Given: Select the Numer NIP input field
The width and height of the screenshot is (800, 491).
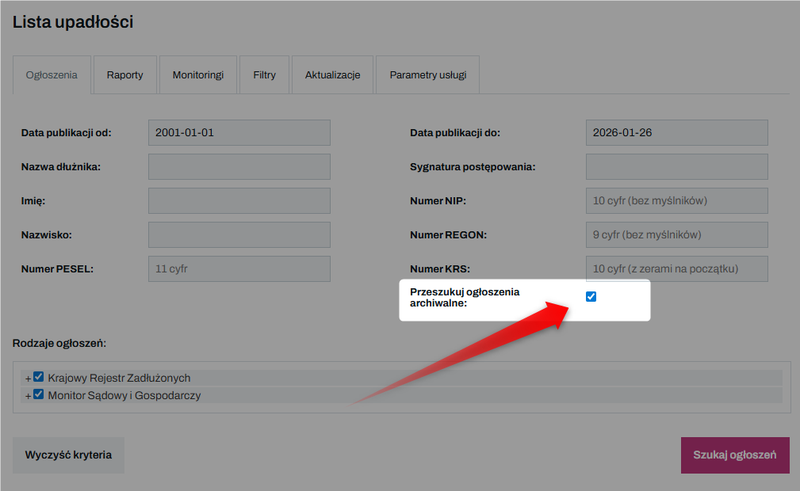Looking at the screenshot, I should pyautogui.click(x=676, y=201).
